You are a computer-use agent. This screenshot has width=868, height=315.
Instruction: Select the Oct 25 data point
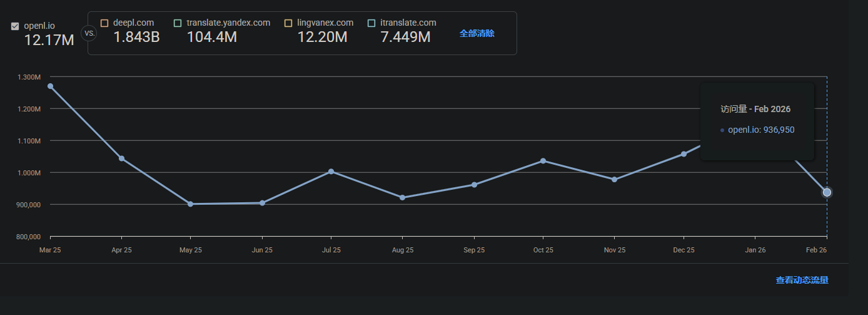click(543, 161)
